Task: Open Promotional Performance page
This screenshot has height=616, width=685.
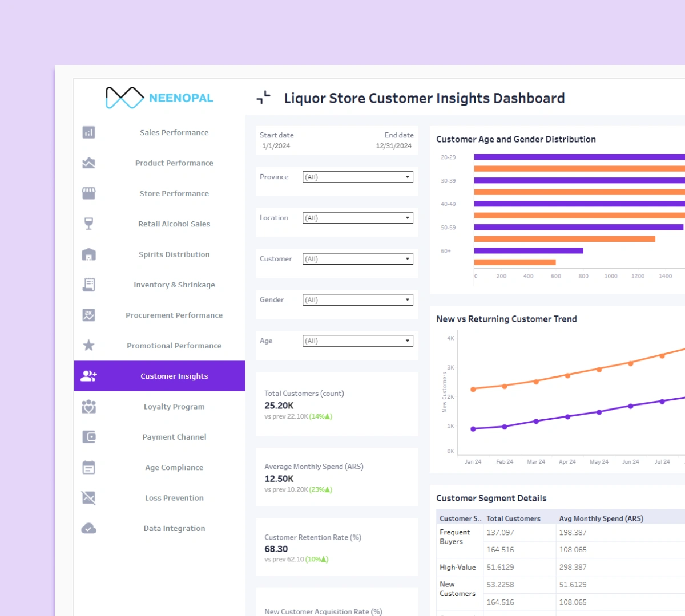Action: coord(174,346)
